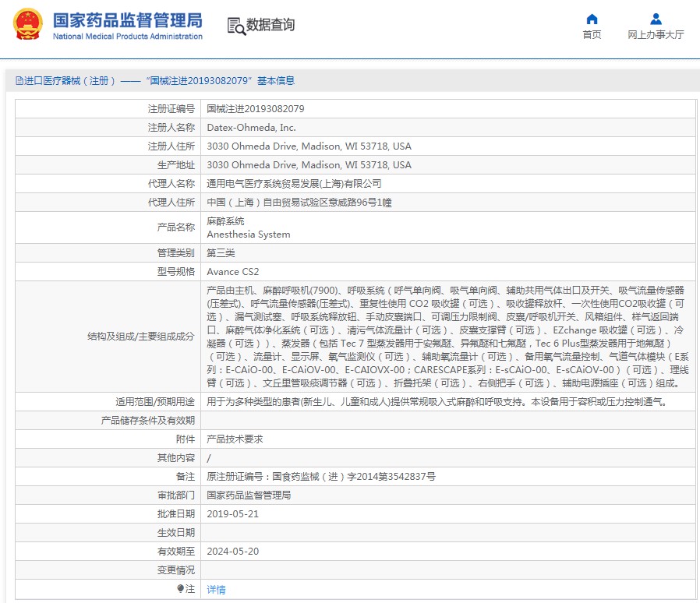Go to homepage via house icon
Screen dimensions: 700x603
(592, 19)
